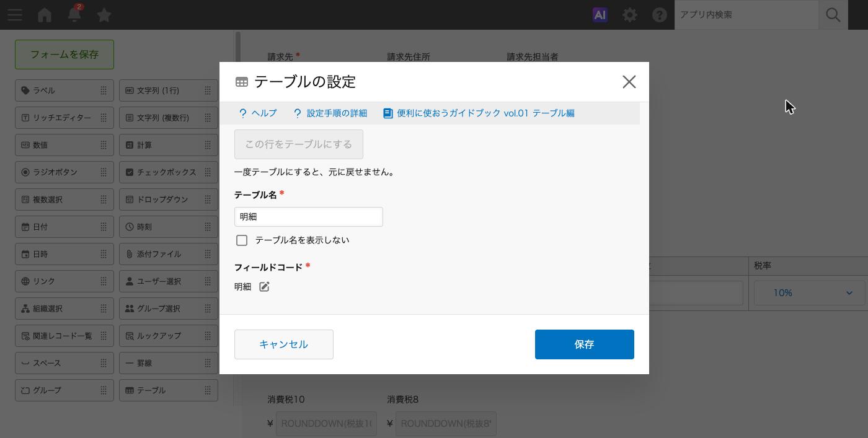Screen dimensions: 868x438
Task: Click この行をテーブルにする button
Action: click(299, 144)
